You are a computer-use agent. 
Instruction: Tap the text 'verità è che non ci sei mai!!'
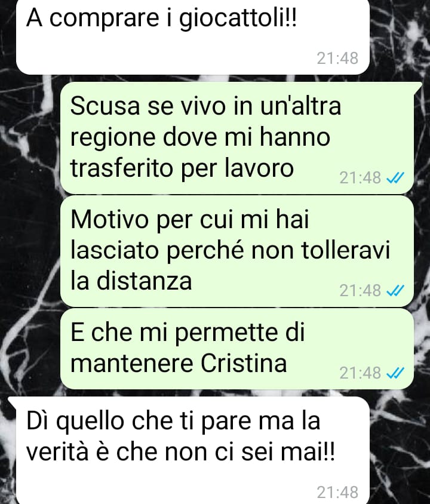click(180, 451)
